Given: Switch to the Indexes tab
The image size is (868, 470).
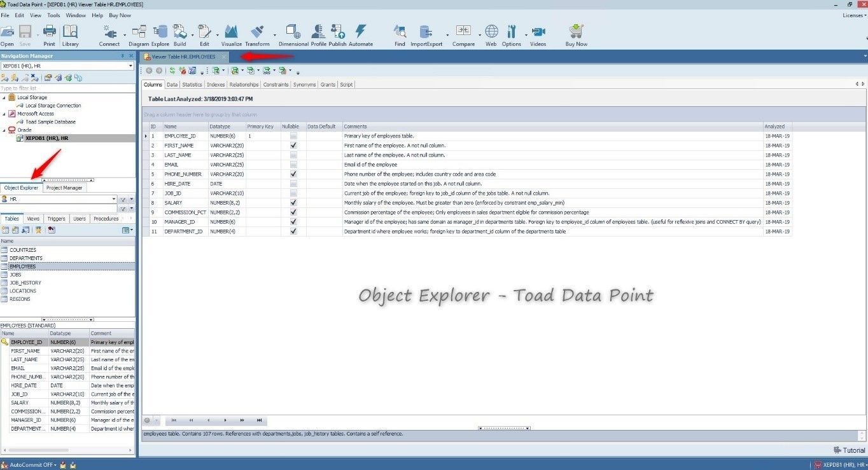Looking at the screenshot, I should point(216,85).
